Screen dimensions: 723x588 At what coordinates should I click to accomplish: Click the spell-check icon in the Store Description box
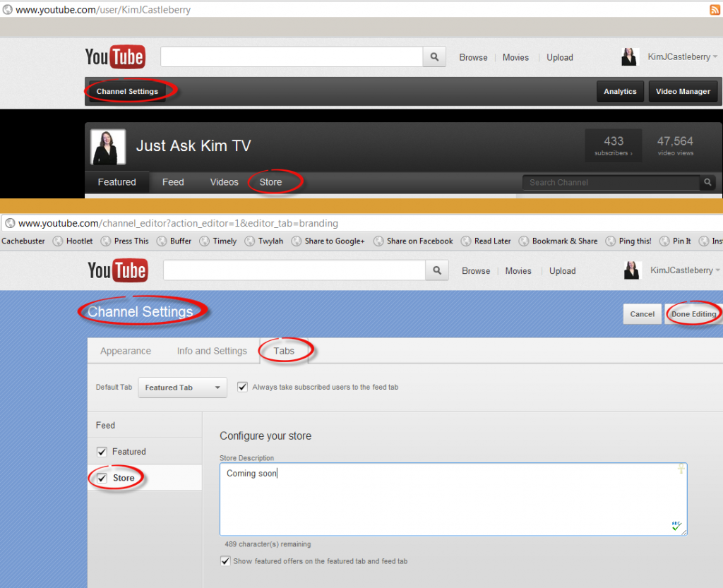coord(676,526)
